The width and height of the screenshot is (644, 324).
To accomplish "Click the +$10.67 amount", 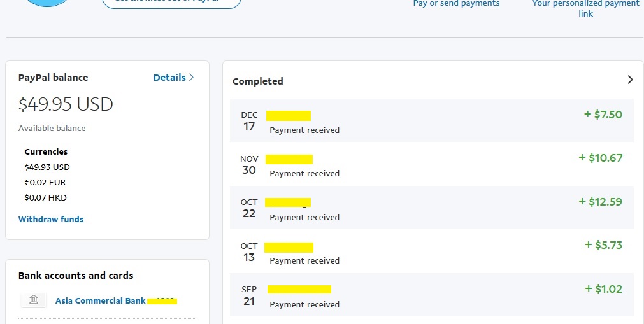I will (x=600, y=158).
